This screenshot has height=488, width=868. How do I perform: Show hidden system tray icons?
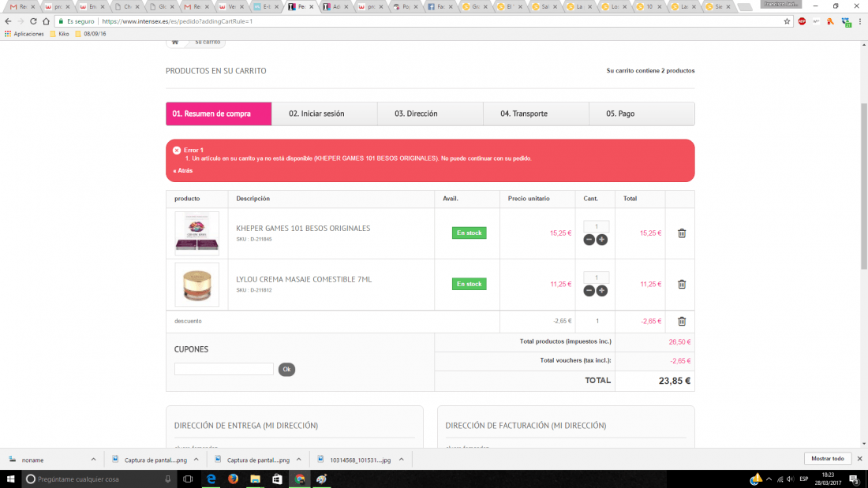[769, 479]
